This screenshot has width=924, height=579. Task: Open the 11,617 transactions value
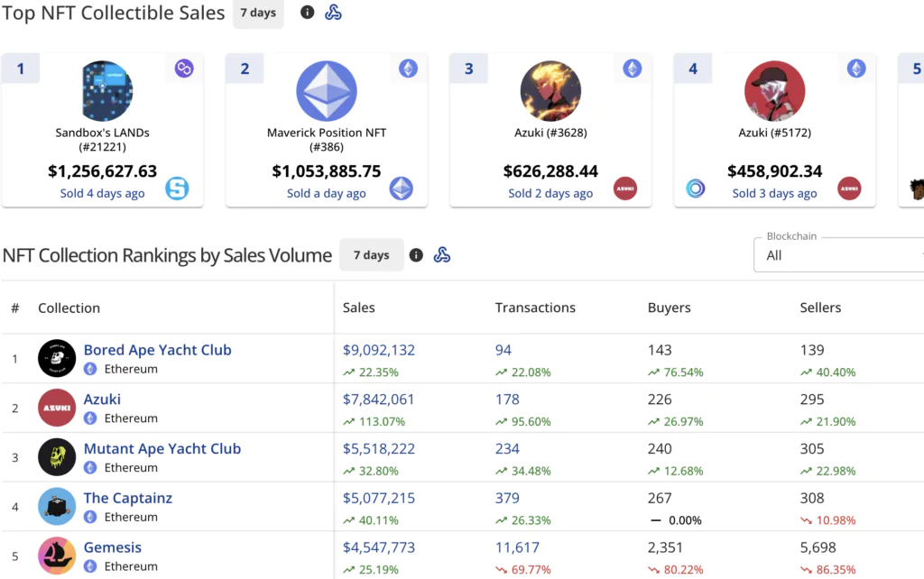point(517,547)
